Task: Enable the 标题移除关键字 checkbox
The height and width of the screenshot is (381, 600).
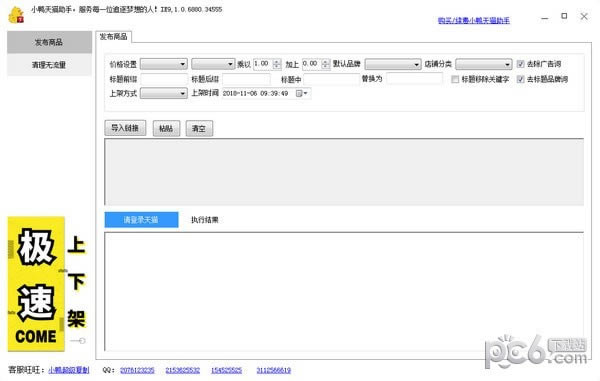Action: [x=455, y=79]
